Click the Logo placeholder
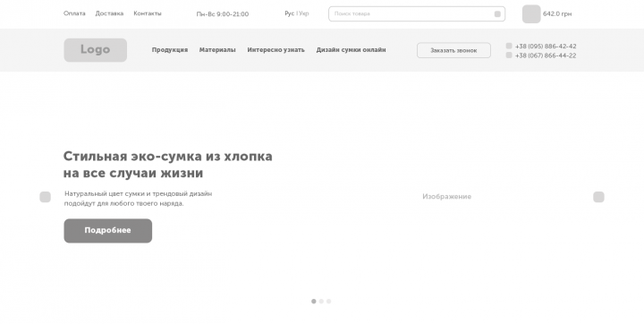This screenshot has height=324, width=644. [96, 50]
